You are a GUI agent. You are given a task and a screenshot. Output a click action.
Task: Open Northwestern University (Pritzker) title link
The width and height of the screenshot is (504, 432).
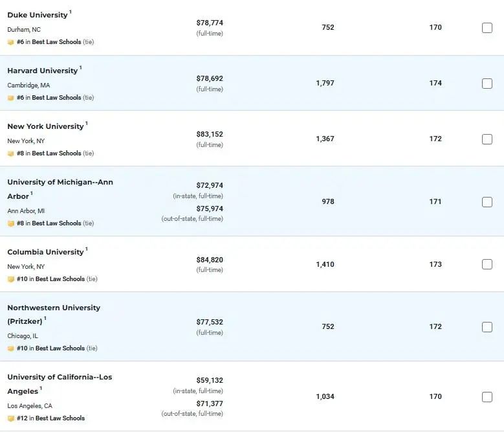[54, 315]
